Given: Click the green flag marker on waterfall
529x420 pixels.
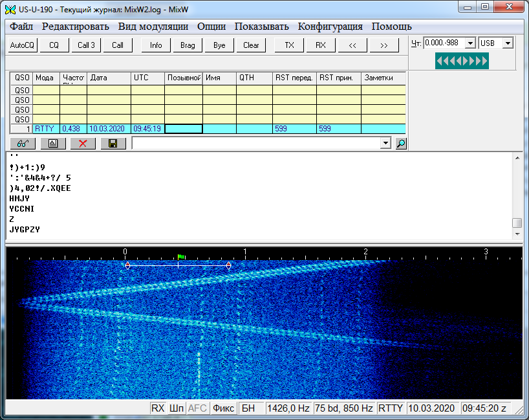Looking at the screenshot, I should pos(181,258).
